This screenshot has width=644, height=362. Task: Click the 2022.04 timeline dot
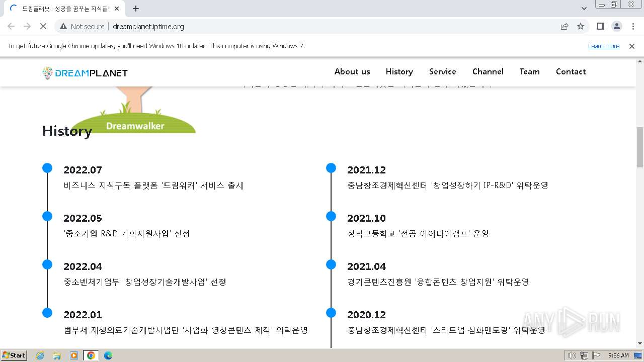click(x=47, y=264)
